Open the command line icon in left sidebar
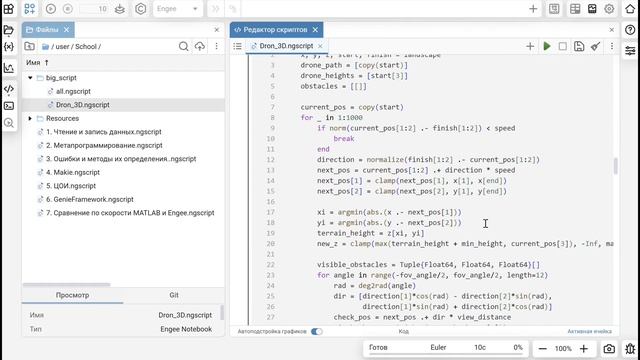The height and width of the screenshot is (360, 640). tap(9, 106)
